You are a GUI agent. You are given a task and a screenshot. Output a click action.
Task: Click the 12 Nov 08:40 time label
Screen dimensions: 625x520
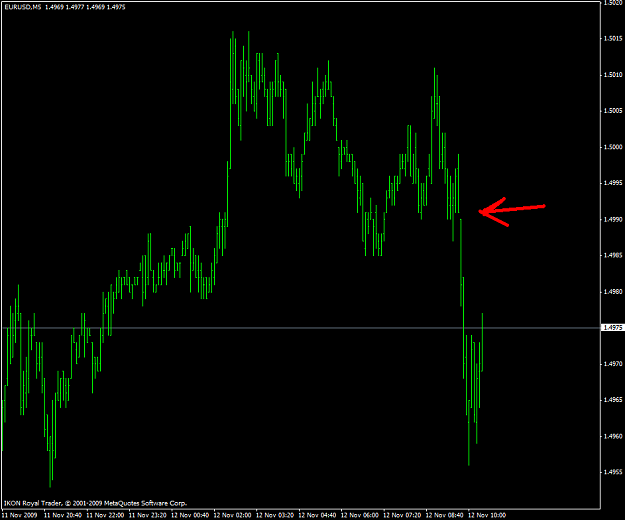tap(445, 515)
